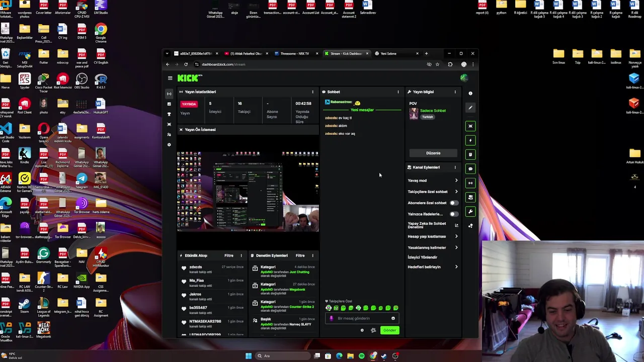Toggle the stream preview panel icon on right rail
The width and height of the screenshot is (644, 362).
click(470, 126)
